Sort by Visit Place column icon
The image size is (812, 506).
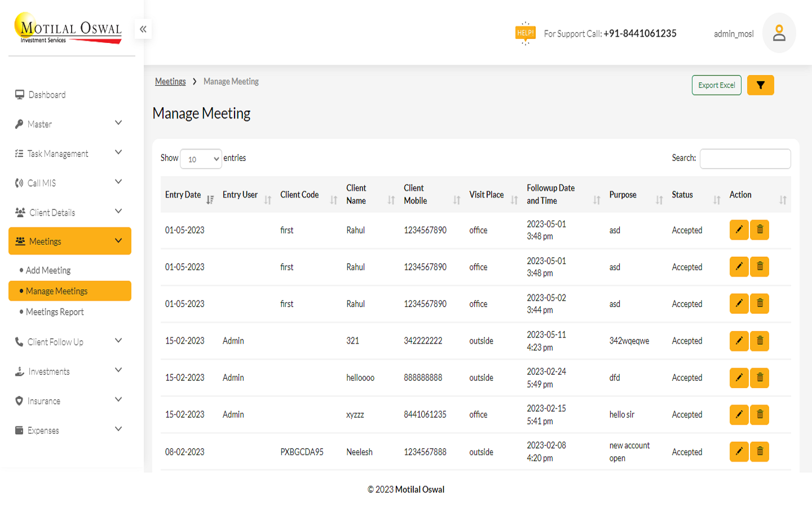514,200
